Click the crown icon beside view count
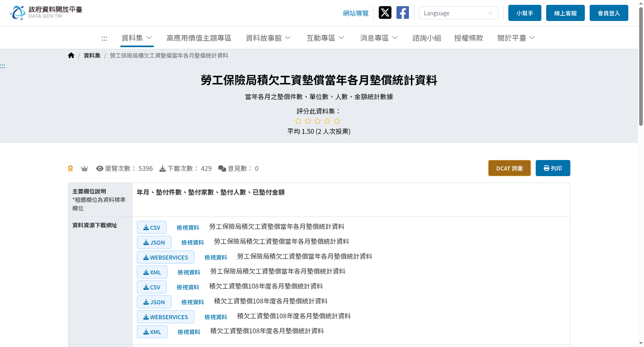644x347 pixels. 85,168
